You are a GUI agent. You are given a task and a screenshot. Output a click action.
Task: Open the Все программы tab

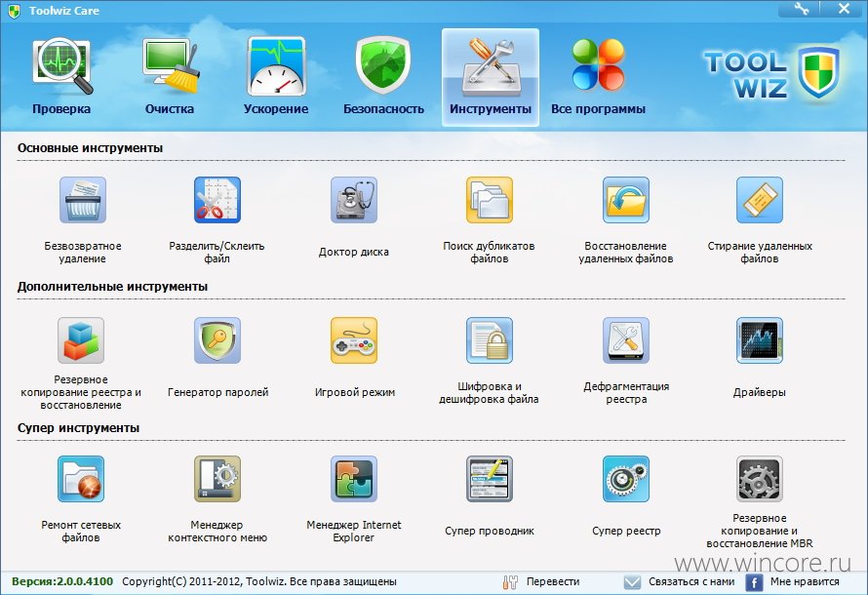pos(598,76)
